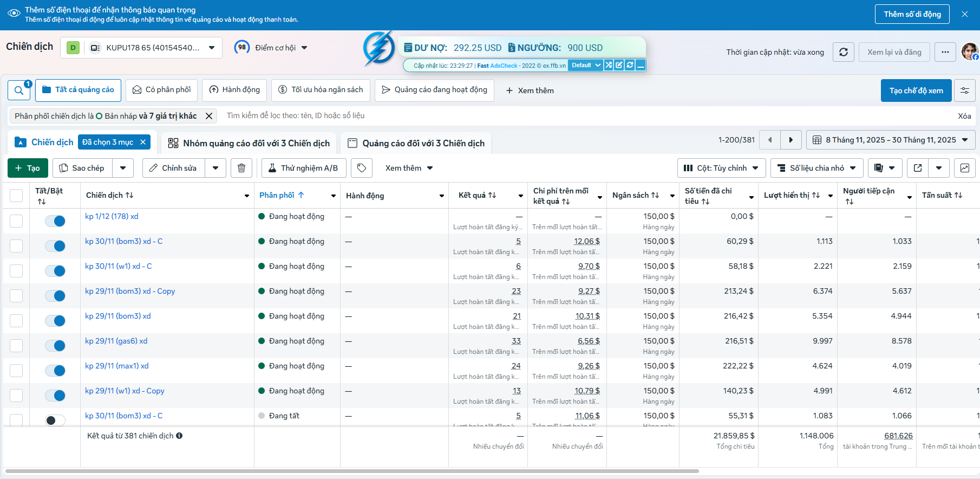This screenshot has height=479, width=980.
Task: Click the green Tạo button
Action: coord(28,168)
